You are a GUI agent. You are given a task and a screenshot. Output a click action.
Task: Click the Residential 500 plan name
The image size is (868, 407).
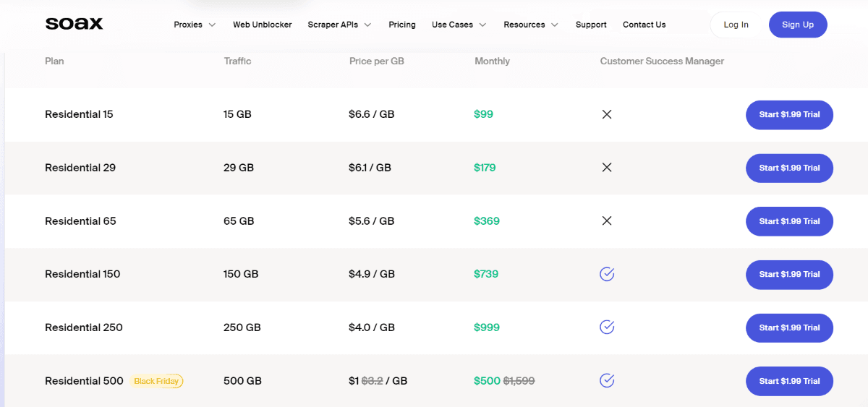click(84, 381)
